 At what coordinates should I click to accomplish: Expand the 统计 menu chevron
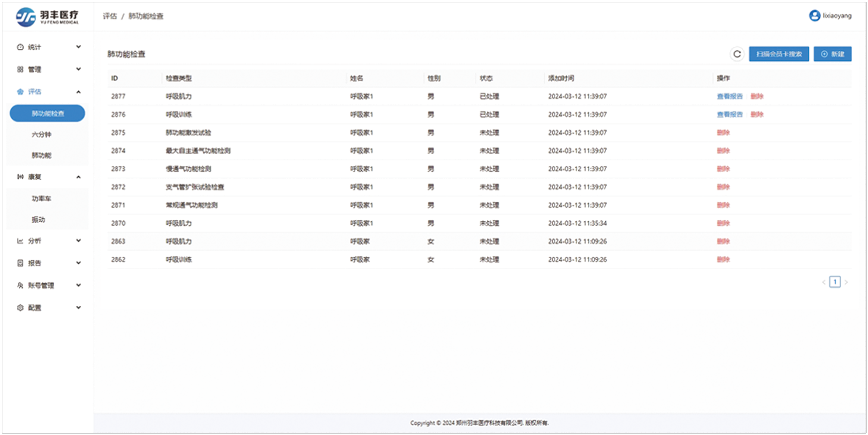coord(79,47)
